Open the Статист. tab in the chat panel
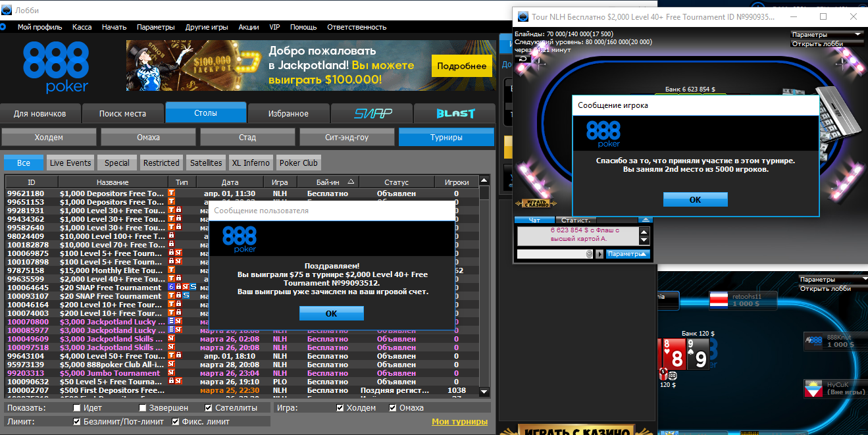Screen dimensions: 868x435 pos(576,220)
